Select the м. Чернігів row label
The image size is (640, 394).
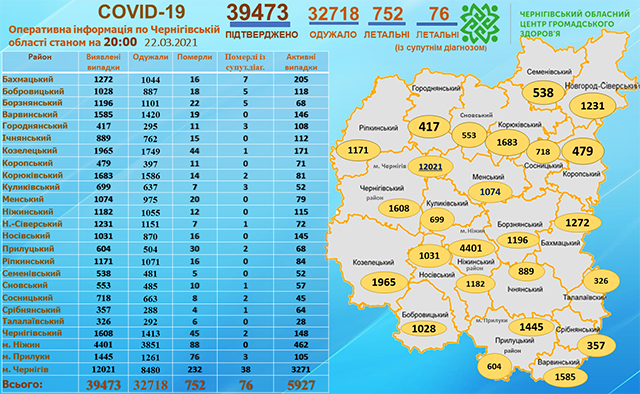coord(26,370)
